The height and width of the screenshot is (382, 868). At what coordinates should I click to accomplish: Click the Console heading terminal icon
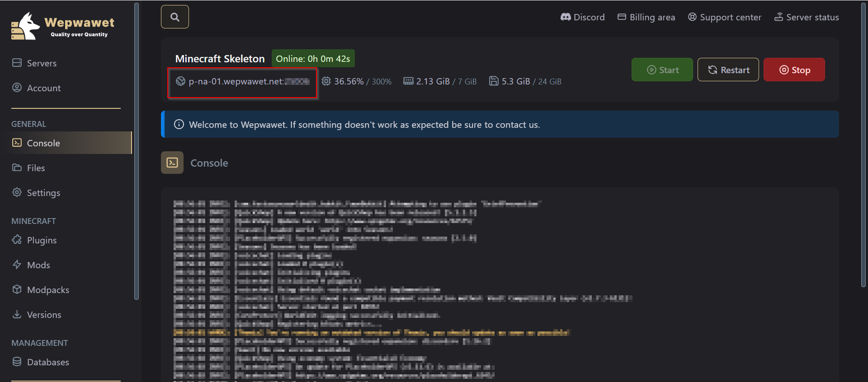coord(172,163)
